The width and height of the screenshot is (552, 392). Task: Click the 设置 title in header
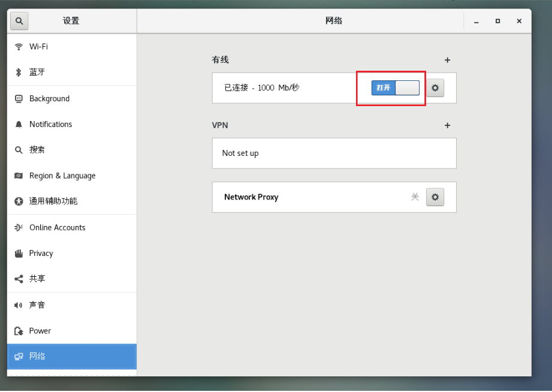[71, 21]
